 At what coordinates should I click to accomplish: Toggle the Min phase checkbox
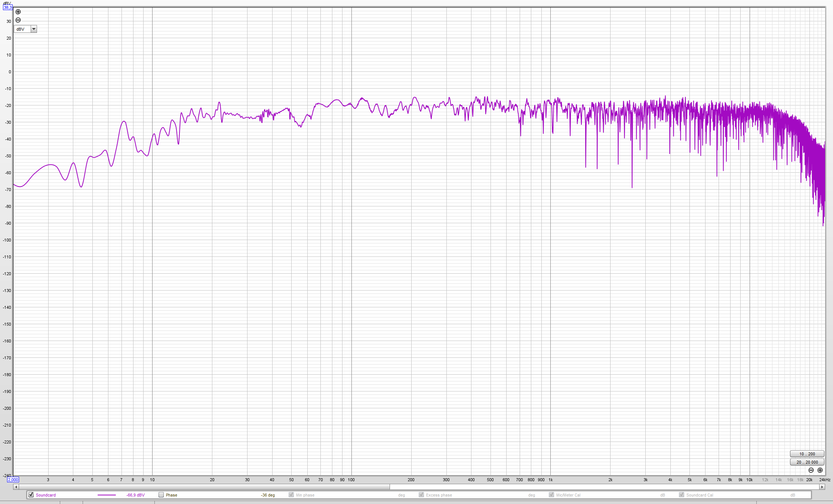[x=291, y=495]
